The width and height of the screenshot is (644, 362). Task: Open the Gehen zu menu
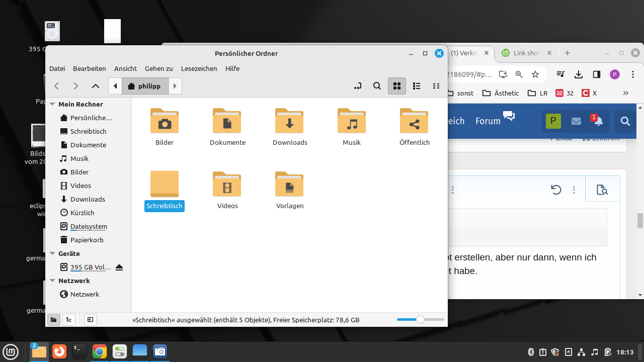(159, 68)
